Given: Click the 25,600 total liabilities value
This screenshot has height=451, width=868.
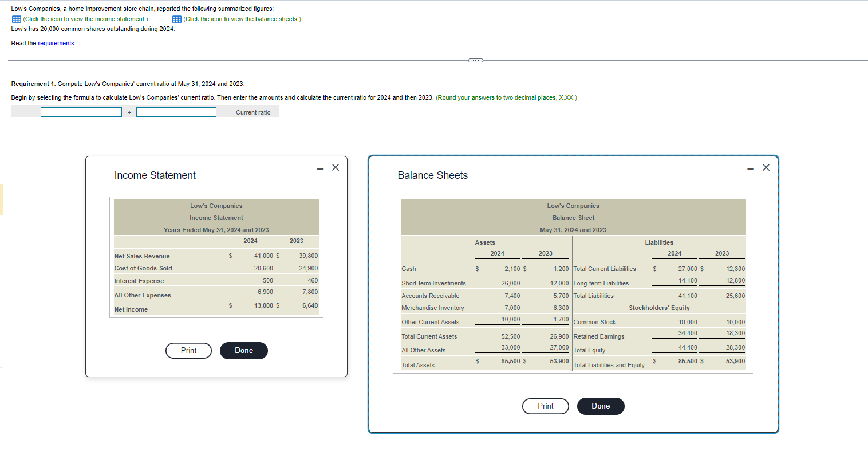Looking at the screenshot, I should tap(735, 296).
